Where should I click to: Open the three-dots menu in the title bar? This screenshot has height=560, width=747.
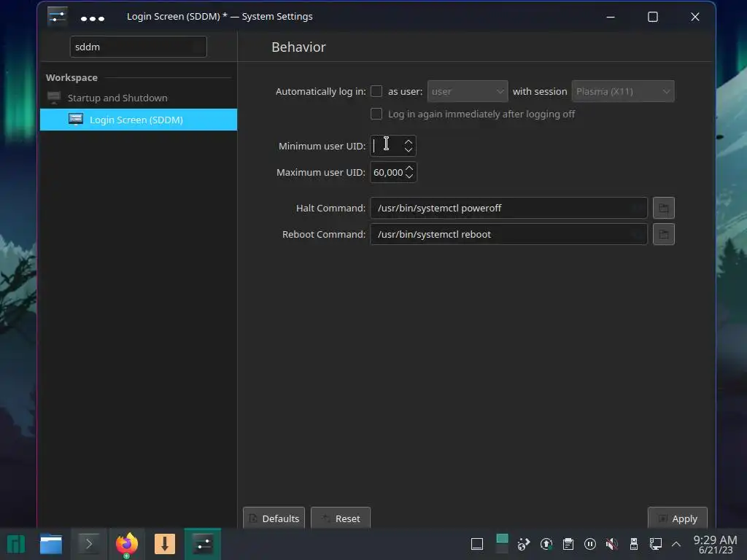tap(93, 18)
